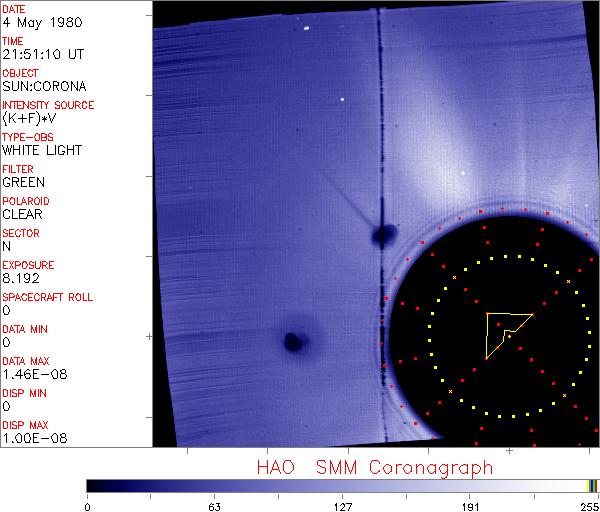Click the GREEN filter value

(x=23, y=183)
